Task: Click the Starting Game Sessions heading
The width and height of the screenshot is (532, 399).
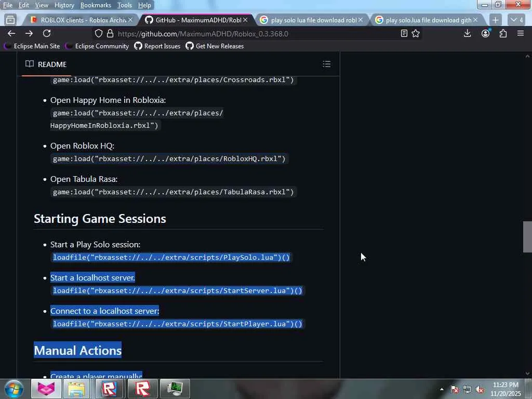Action: [100, 219]
